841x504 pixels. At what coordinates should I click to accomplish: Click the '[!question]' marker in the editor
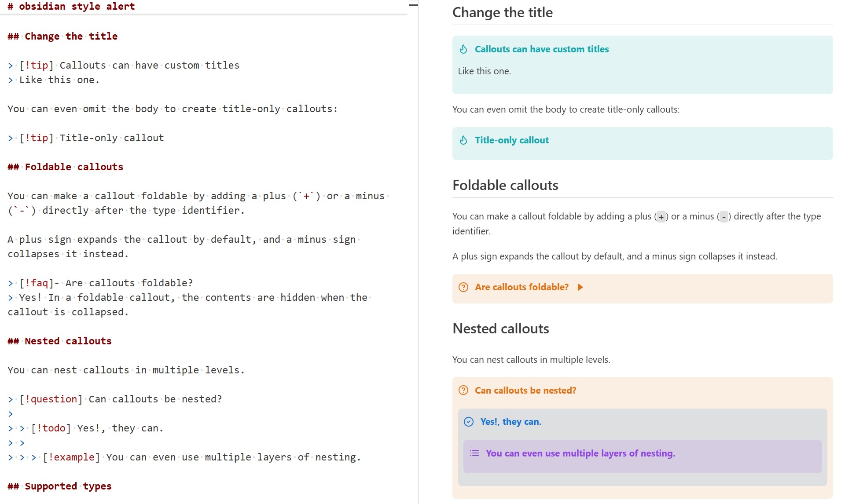(51, 399)
